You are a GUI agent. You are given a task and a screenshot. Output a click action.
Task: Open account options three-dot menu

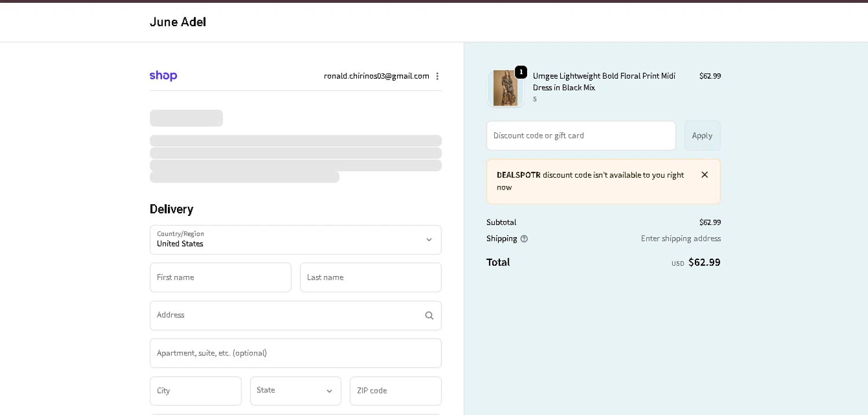(437, 76)
